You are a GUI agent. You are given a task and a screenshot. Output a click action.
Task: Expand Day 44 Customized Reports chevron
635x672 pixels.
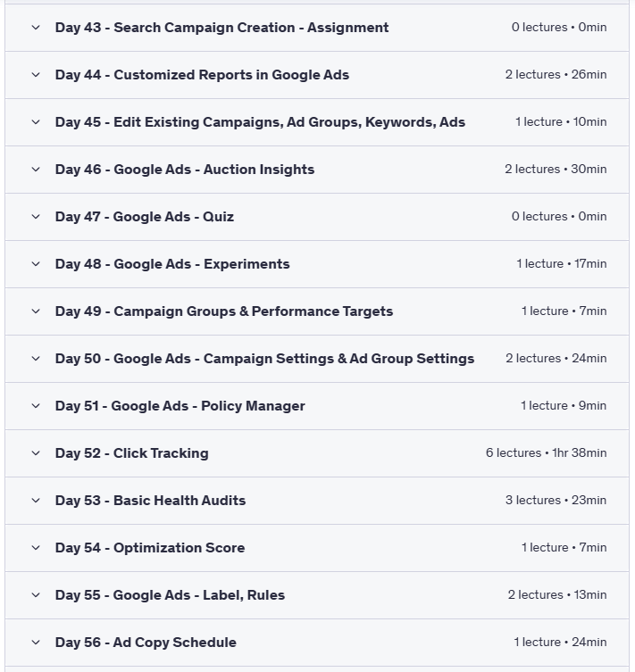pos(36,75)
